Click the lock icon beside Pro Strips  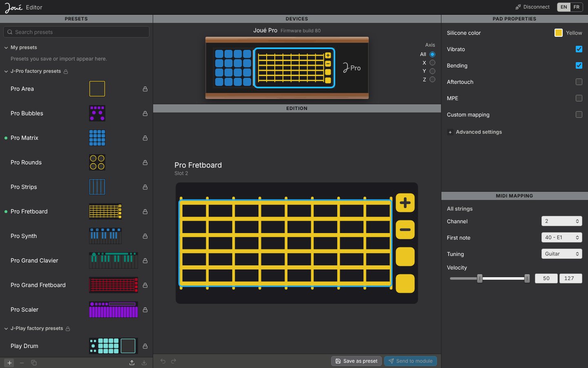pos(145,187)
